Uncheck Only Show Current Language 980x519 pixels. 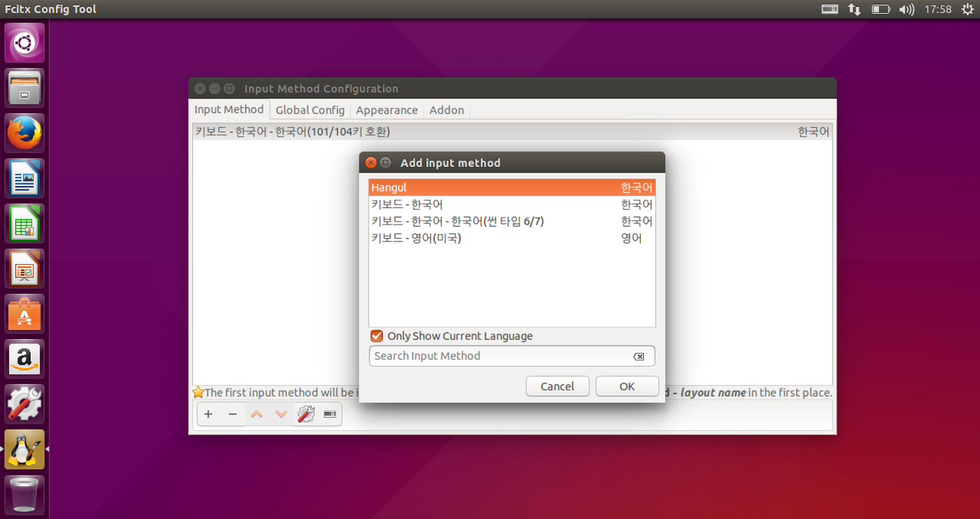tap(377, 336)
